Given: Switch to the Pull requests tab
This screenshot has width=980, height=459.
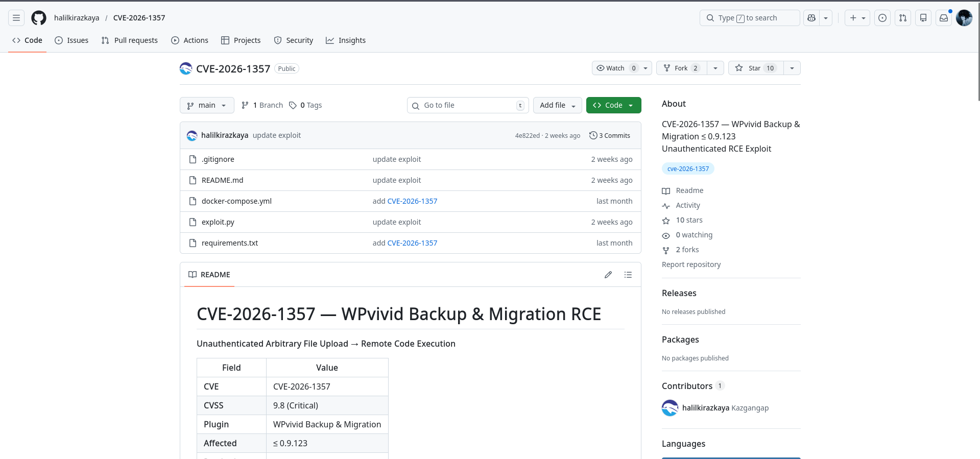Looking at the screenshot, I should (x=130, y=40).
